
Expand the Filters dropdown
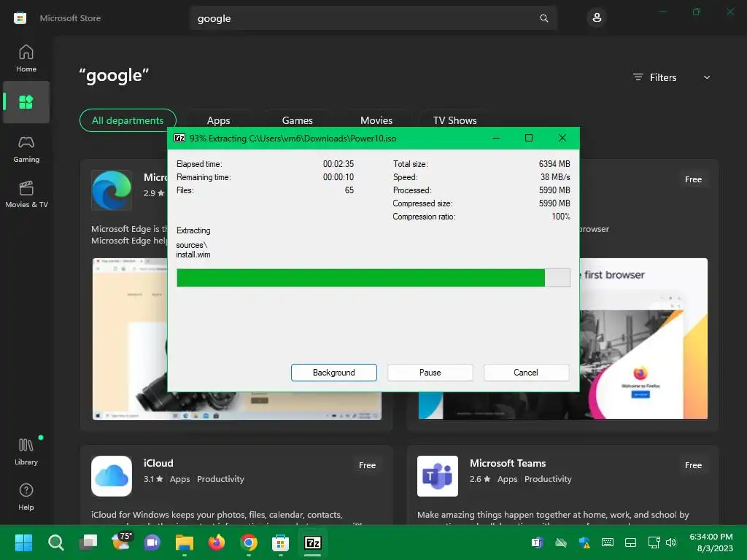click(x=671, y=77)
